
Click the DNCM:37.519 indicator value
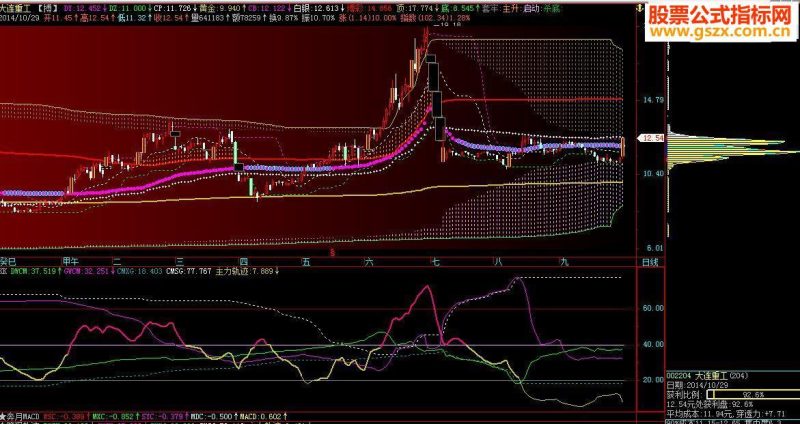[35, 272]
